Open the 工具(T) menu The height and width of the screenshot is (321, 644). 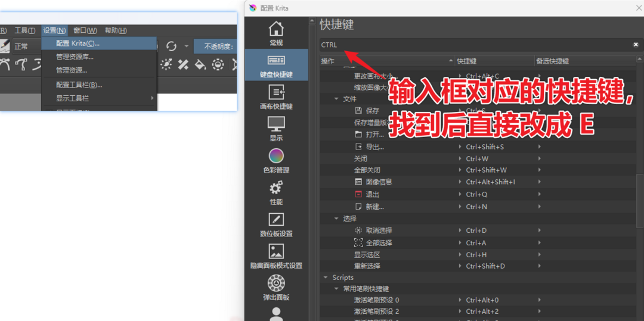(25, 30)
